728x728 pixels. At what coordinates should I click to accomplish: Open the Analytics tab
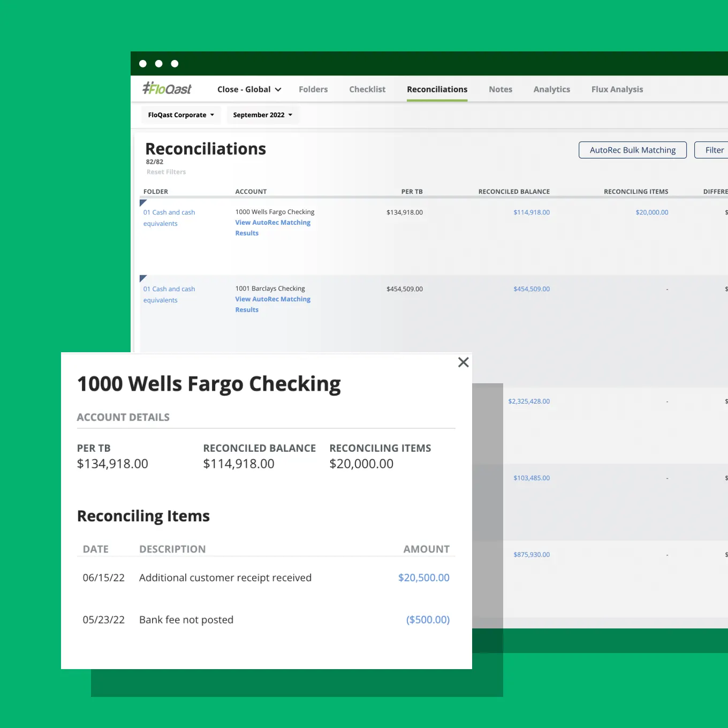click(x=551, y=89)
